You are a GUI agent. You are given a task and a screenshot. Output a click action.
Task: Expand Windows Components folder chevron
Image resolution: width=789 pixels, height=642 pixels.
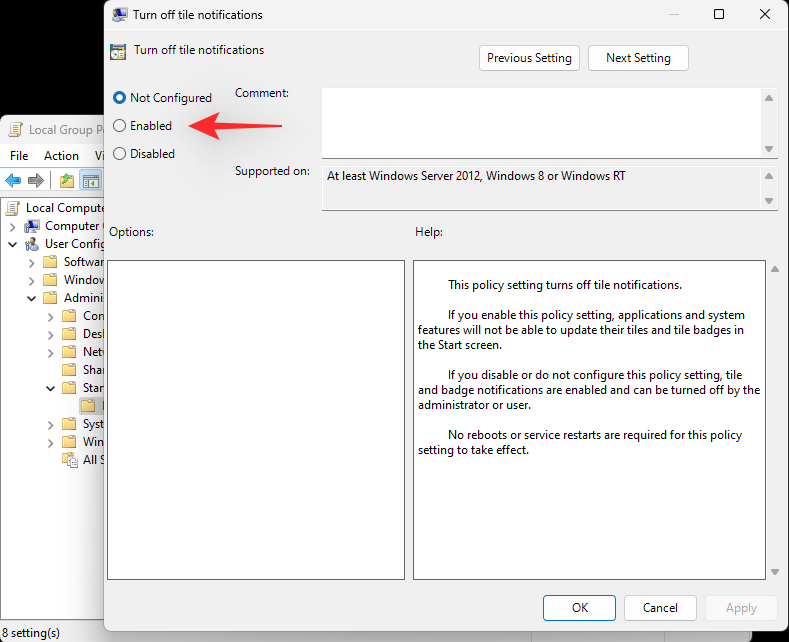click(x=50, y=443)
